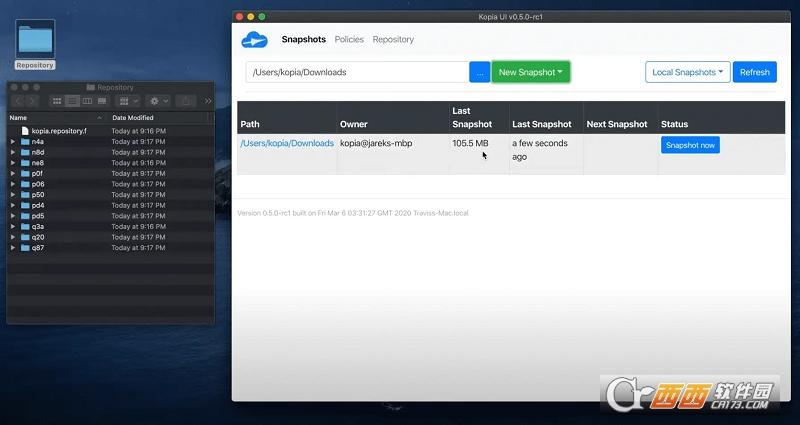Switch to icon view in the Finder window
The height and width of the screenshot is (425, 800).
tap(57, 101)
